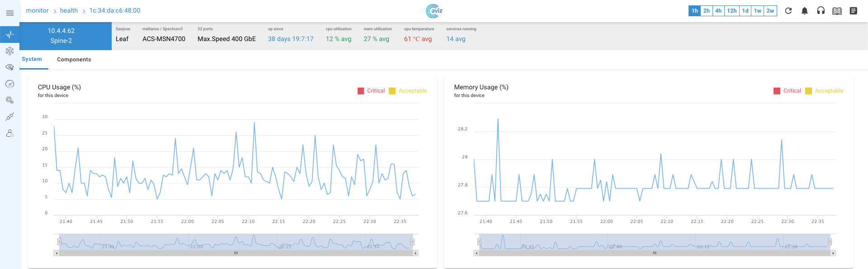Switch to the Components tab
Viewport: 868px width, 269px height.
(74, 60)
